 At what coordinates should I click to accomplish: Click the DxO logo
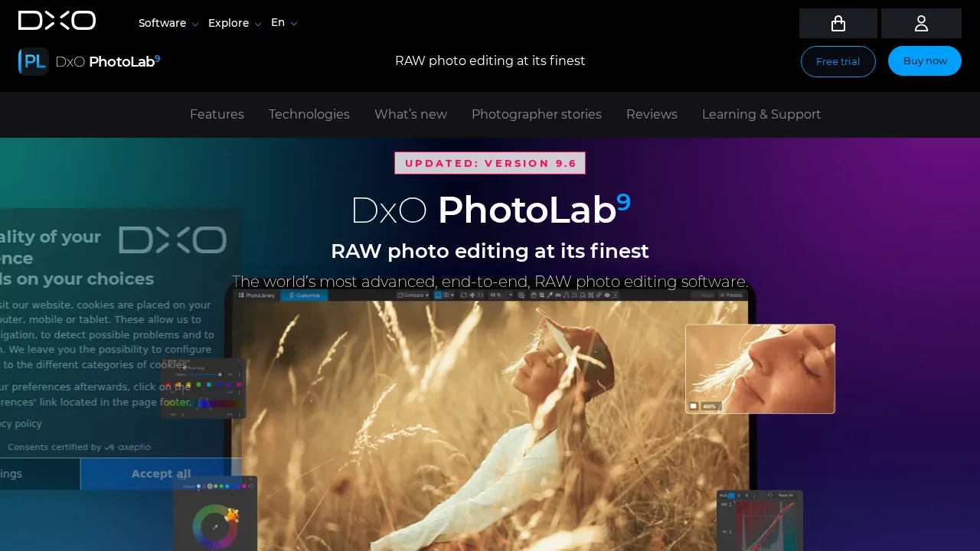pyautogui.click(x=57, y=21)
